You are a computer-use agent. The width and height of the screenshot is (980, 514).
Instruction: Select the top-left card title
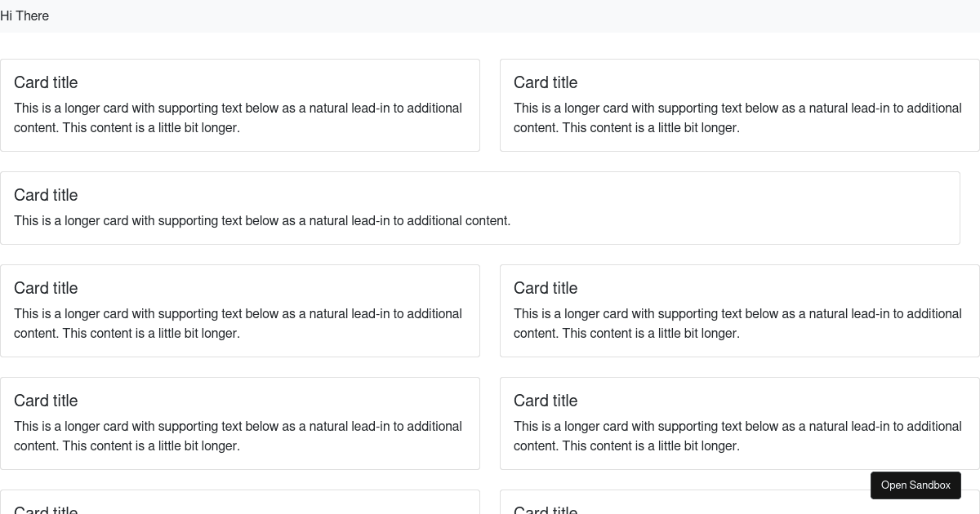point(45,82)
